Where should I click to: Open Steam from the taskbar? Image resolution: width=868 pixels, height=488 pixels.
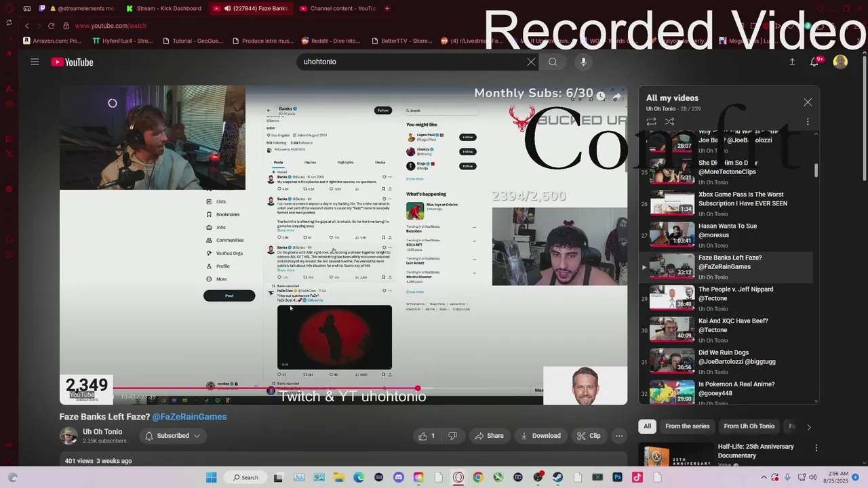pos(557,477)
